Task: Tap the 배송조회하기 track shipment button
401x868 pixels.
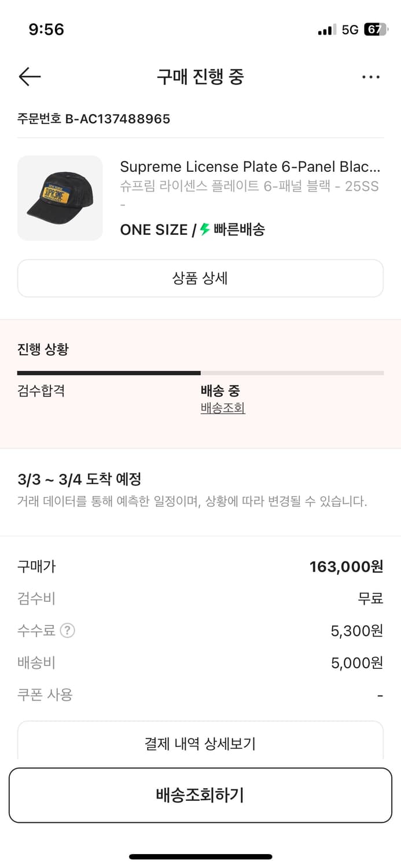Action: 200,795
